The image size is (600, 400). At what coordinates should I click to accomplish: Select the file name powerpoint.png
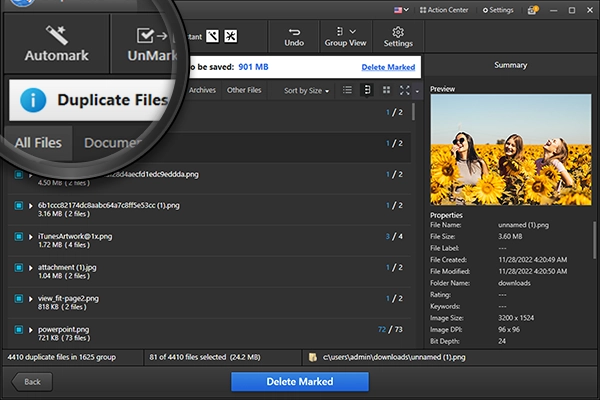[x=64, y=329]
